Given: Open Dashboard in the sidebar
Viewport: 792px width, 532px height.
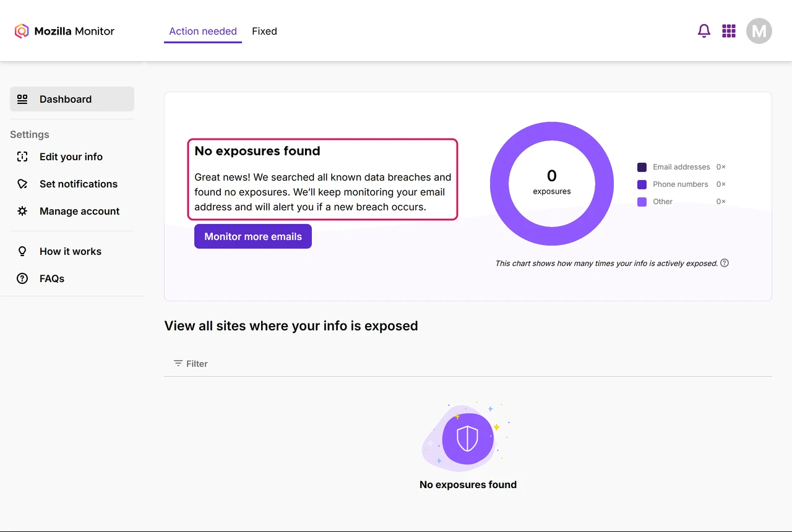Looking at the screenshot, I should click(x=72, y=99).
